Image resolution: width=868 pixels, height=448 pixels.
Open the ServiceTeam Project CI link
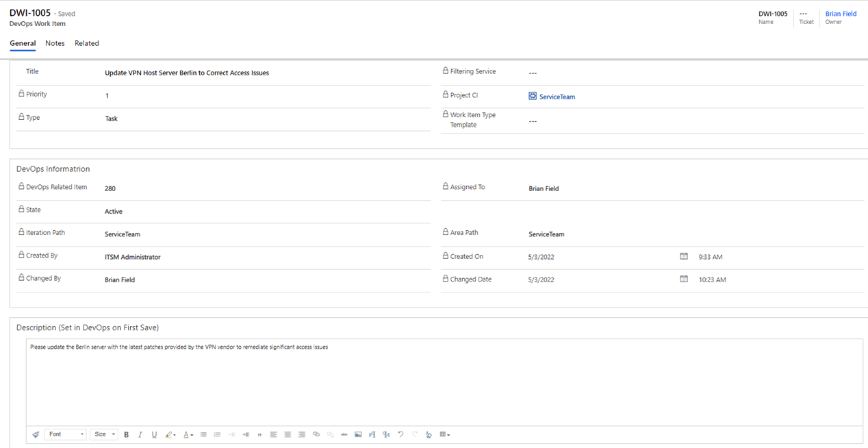point(557,97)
